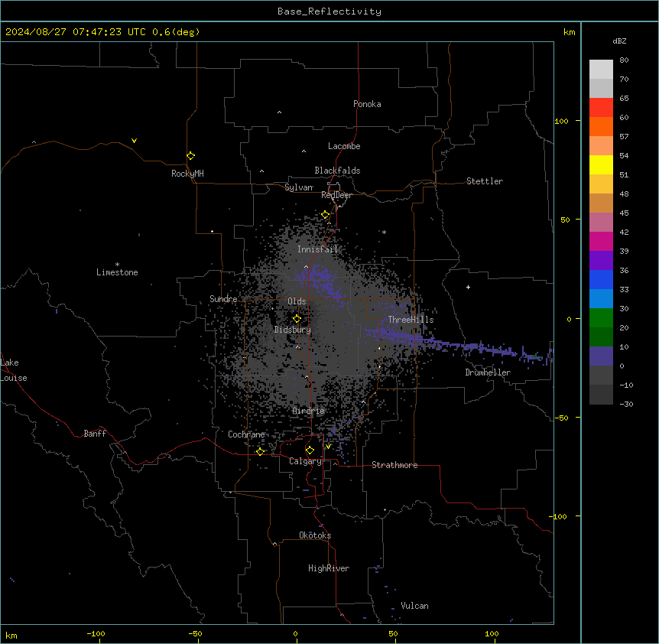Click the yellow diamond marker south of RedDeer

pos(326,215)
